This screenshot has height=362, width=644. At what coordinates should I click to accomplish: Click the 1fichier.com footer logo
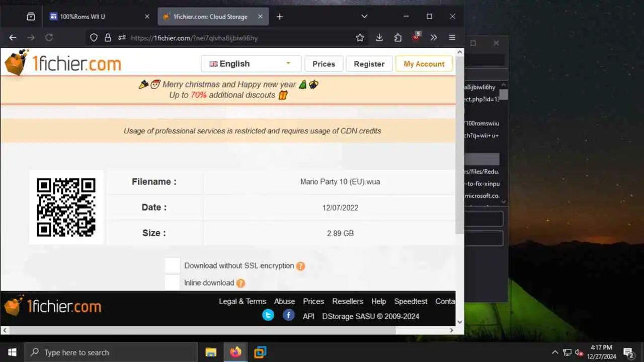[53, 306]
